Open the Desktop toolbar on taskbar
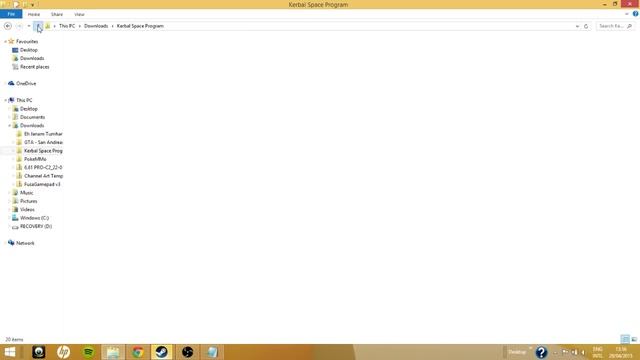Viewport: 640px width, 360px height. tap(517, 352)
